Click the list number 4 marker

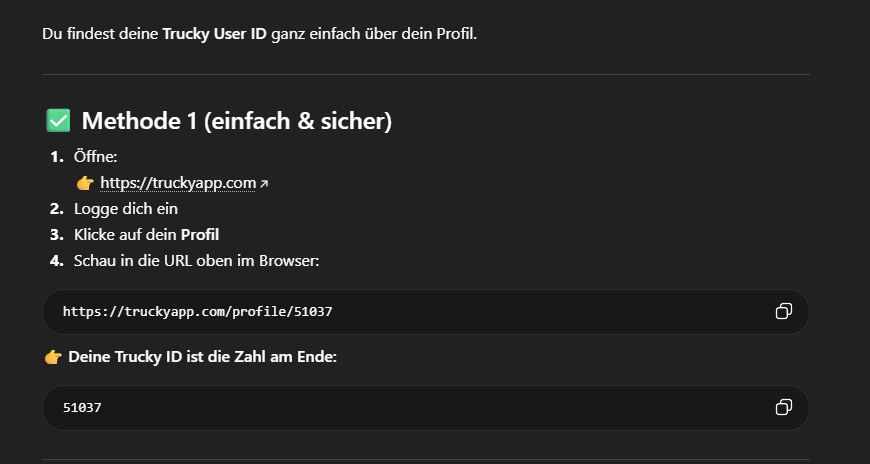point(56,261)
